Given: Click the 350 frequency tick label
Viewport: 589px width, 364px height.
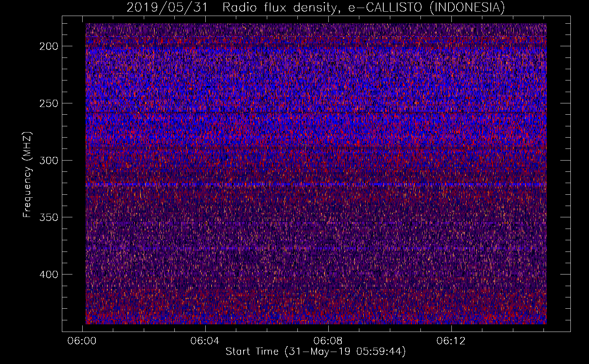Looking at the screenshot, I should point(49,217).
